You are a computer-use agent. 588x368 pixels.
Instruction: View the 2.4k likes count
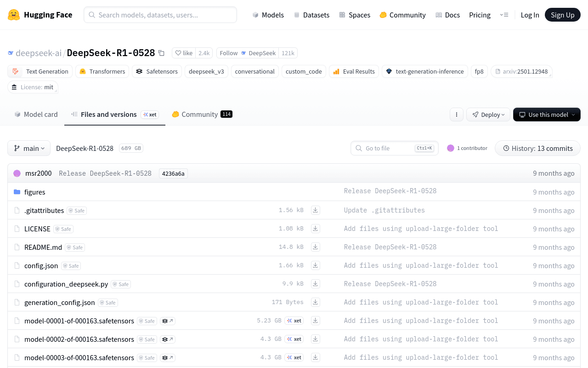pyautogui.click(x=204, y=53)
